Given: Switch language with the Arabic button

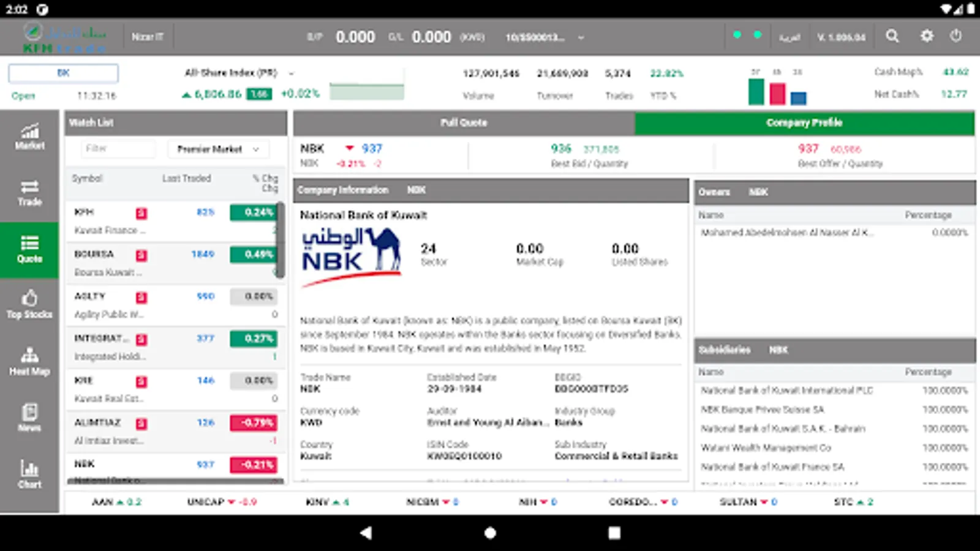Looking at the screenshot, I should click(x=790, y=37).
